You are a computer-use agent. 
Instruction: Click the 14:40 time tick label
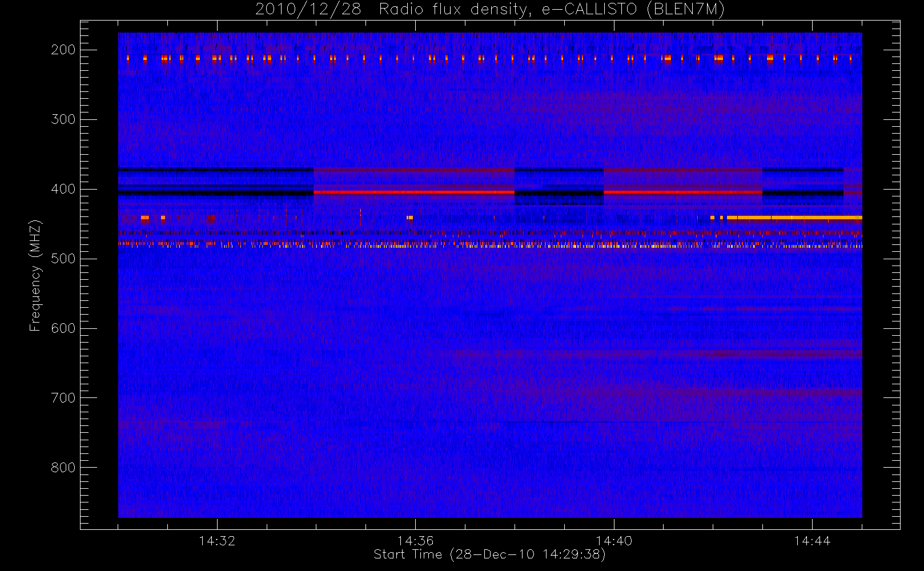coord(614,541)
